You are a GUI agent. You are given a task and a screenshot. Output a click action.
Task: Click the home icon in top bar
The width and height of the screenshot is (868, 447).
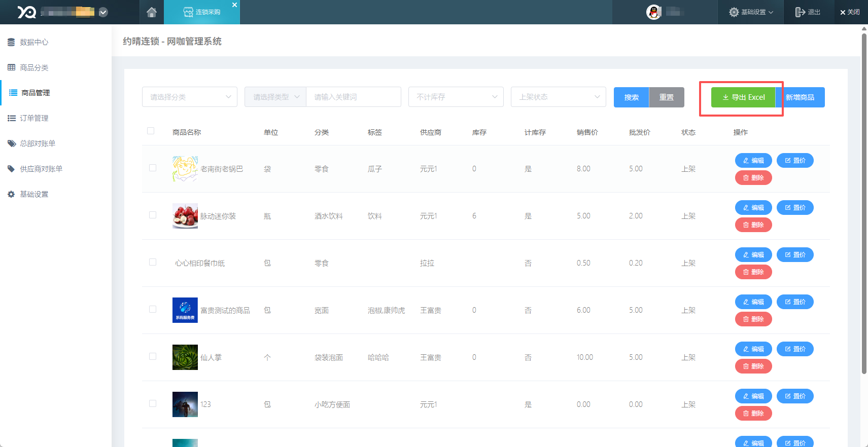[x=151, y=12]
